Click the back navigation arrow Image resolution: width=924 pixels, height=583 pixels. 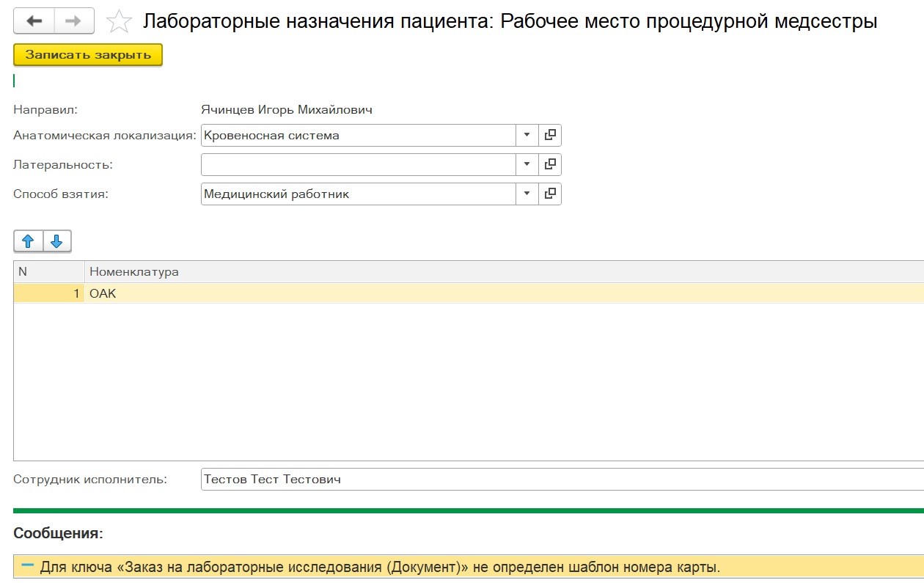point(34,21)
